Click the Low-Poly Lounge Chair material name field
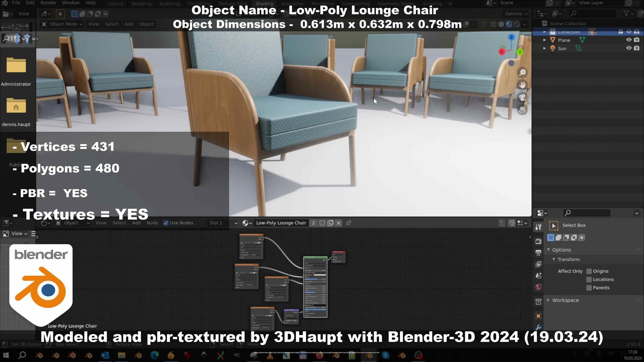 click(281, 223)
